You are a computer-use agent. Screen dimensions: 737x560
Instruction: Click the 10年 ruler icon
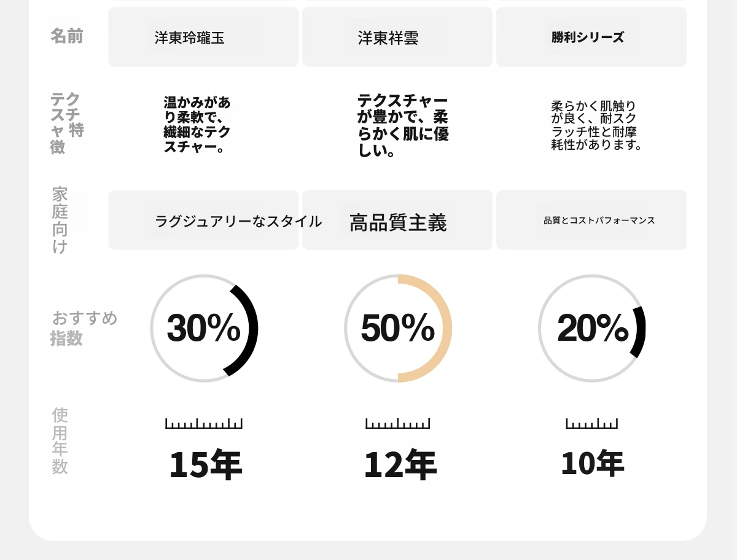(x=591, y=424)
